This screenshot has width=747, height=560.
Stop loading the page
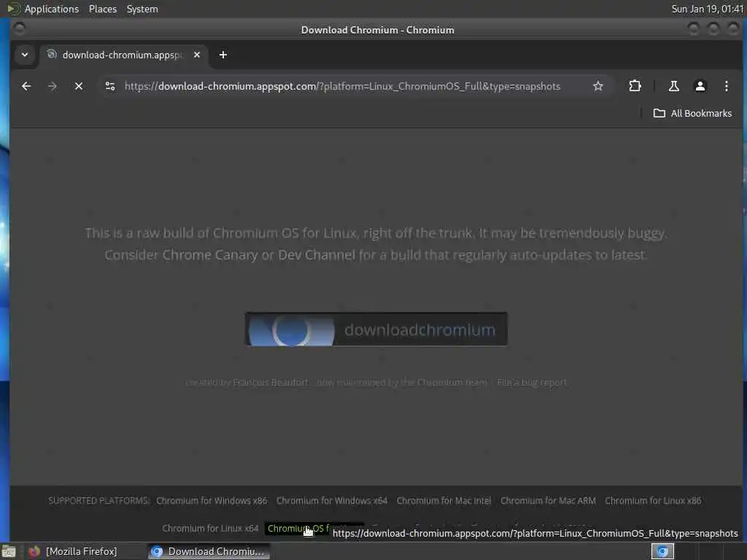(79, 86)
